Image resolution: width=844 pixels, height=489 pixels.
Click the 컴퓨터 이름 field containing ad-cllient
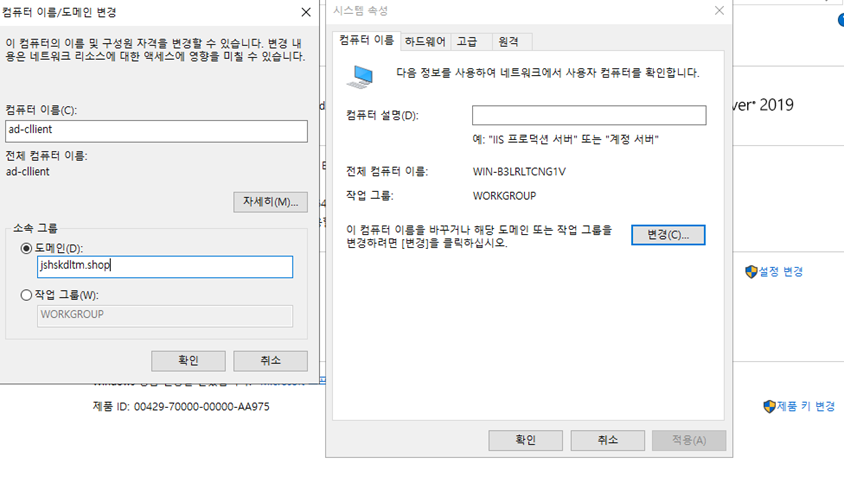click(156, 131)
